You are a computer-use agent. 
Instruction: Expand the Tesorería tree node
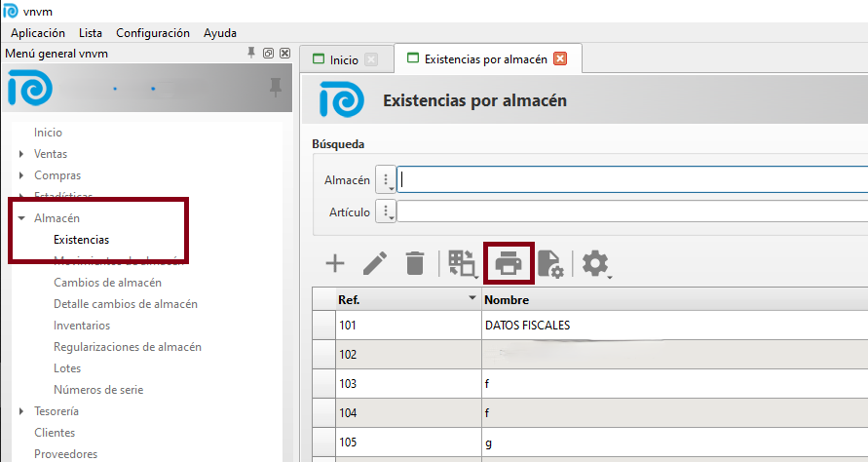pyautogui.click(x=21, y=411)
